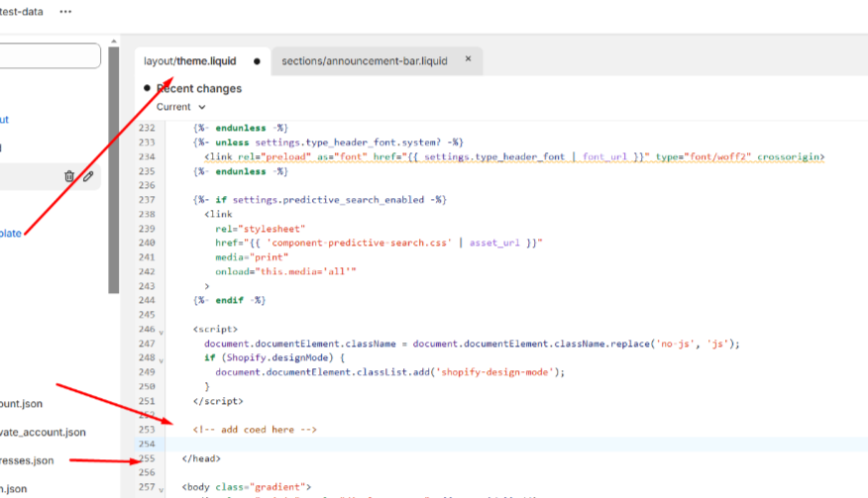This screenshot has width=868, height=498.
Task: Close the announcement-bar.liquid tab
Action: [468, 58]
